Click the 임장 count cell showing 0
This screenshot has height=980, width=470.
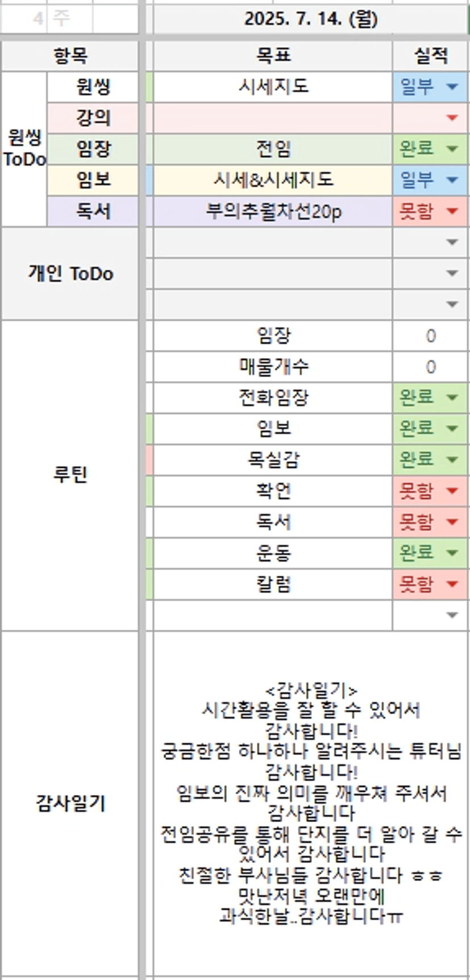[430, 336]
